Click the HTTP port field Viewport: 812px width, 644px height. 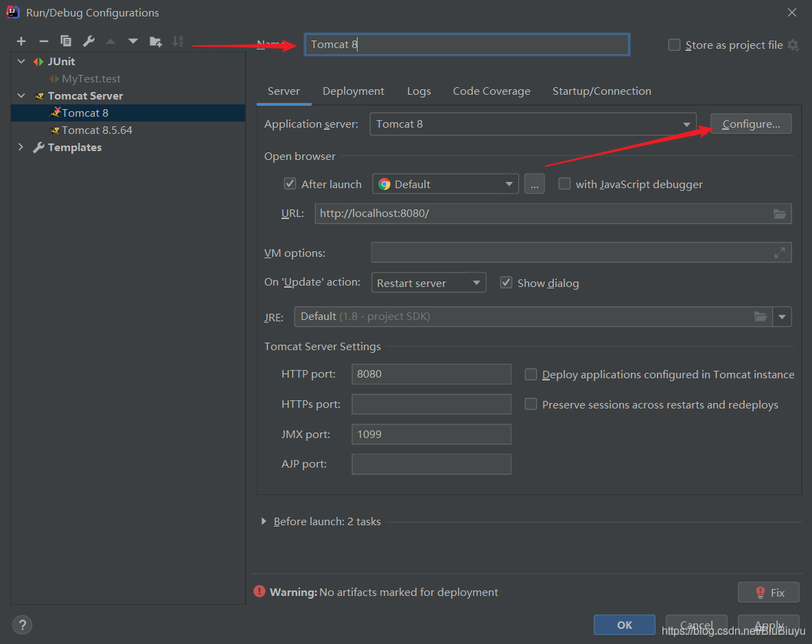coord(431,374)
